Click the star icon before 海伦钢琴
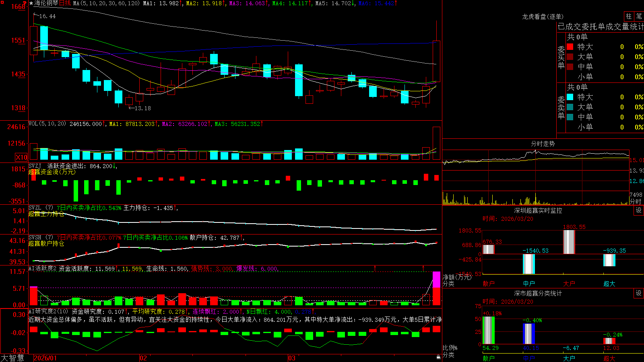644x362 pixels. coord(31,3)
